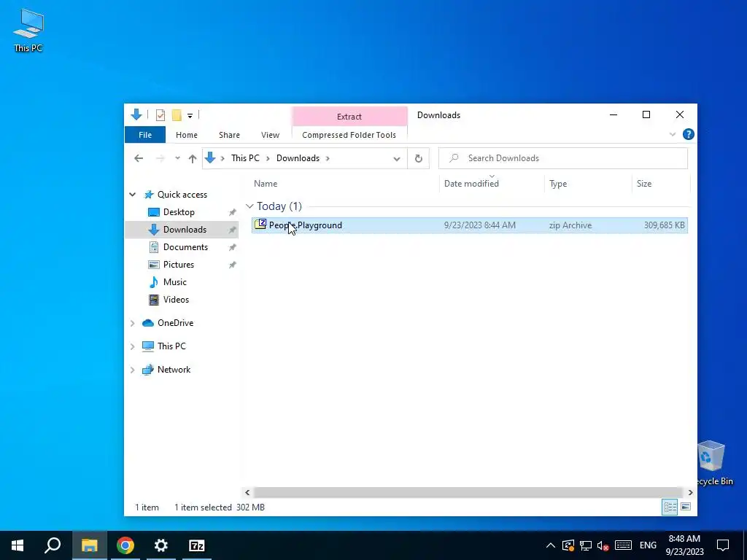The width and height of the screenshot is (747, 560).
Task: Open the Customize Quick Access Toolbar dropdown
Action: [190, 116]
